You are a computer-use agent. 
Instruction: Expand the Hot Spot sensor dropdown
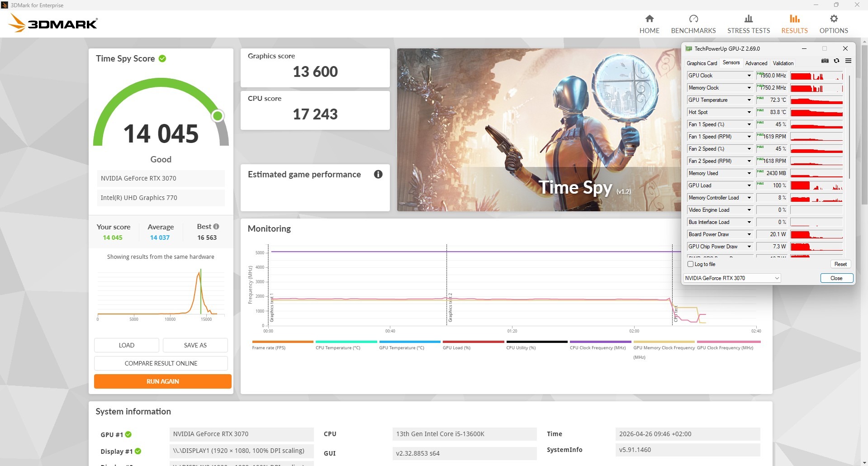point(749,112)
